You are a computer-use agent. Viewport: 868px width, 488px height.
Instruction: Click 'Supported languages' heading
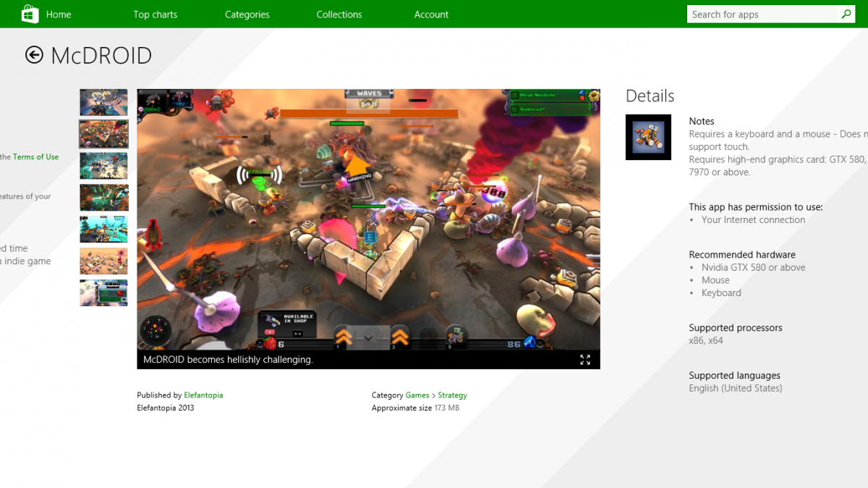click(734, 376)
